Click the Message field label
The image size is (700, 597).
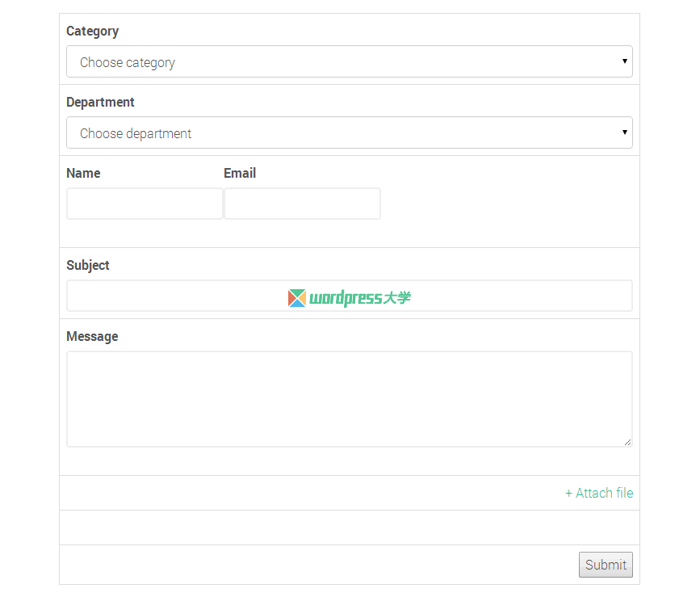click(x=92, y=336)
